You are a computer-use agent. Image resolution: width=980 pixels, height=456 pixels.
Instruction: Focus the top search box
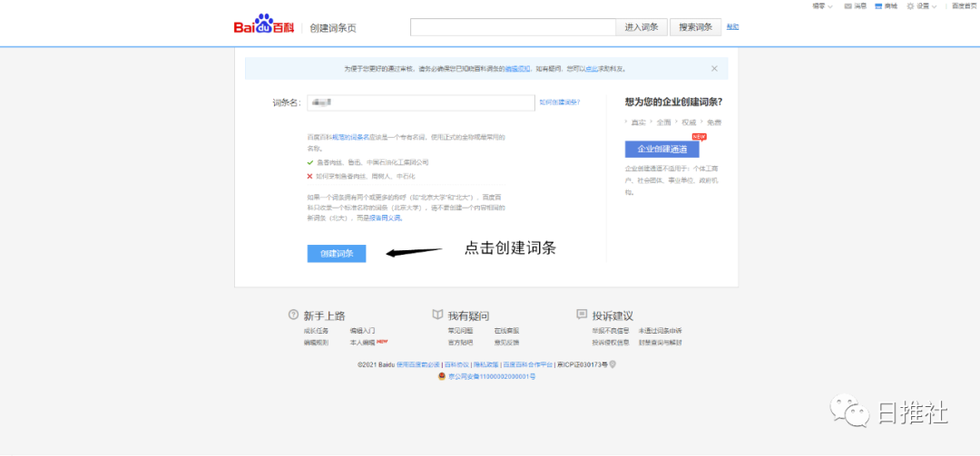tap(512, 27)
